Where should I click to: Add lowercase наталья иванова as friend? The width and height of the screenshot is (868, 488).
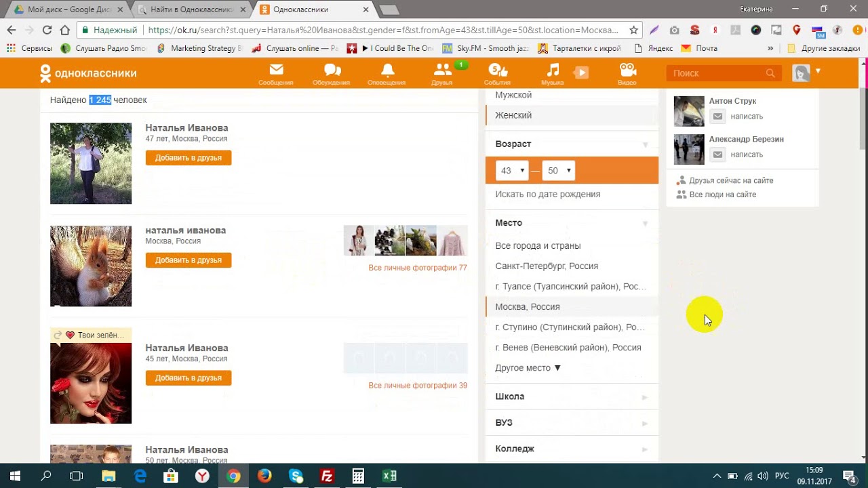(x=189, y=260)
